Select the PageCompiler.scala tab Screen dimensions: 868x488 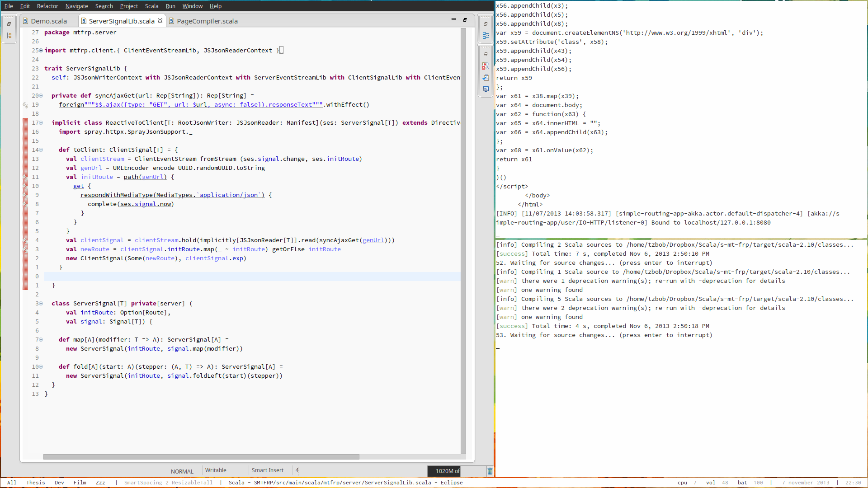208,21
